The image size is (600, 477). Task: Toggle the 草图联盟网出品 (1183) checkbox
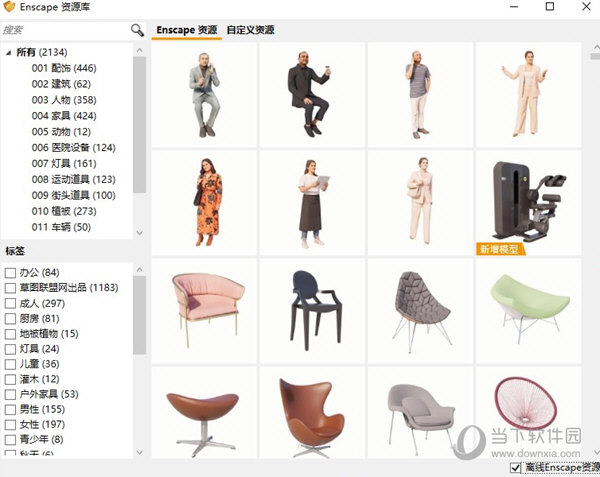coord(10,288)
